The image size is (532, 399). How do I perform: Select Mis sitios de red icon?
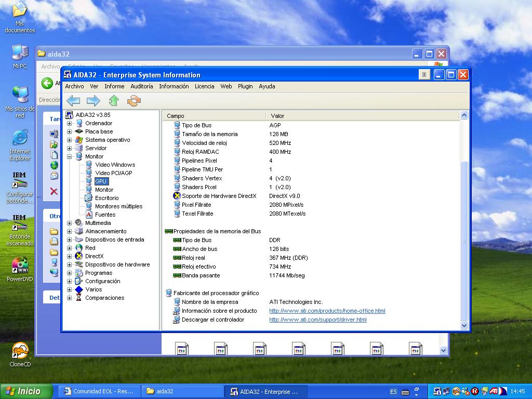[x=20, y=102]
